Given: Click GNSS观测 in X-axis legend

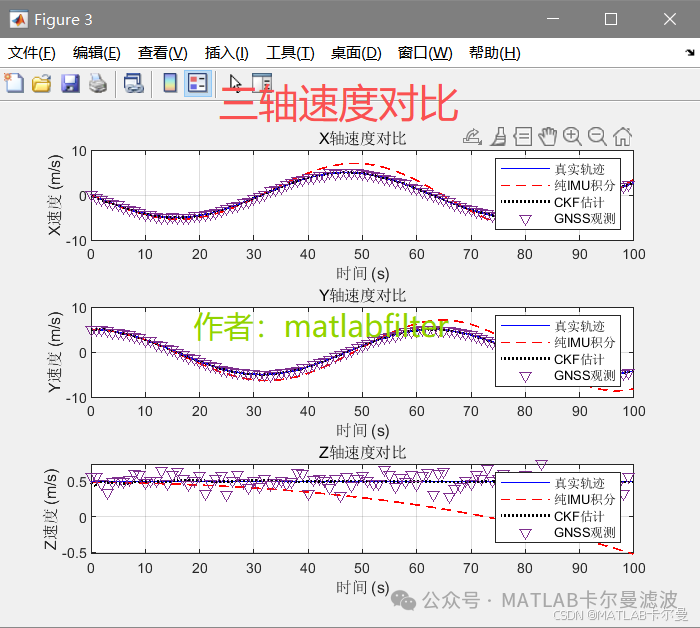Looking at the screenshot, I should [x=585, y=219].
